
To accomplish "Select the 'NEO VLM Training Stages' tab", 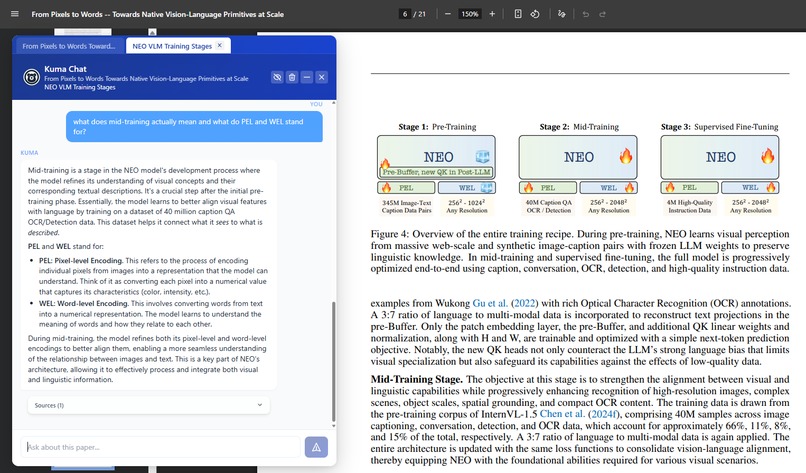I will [172, 46].
